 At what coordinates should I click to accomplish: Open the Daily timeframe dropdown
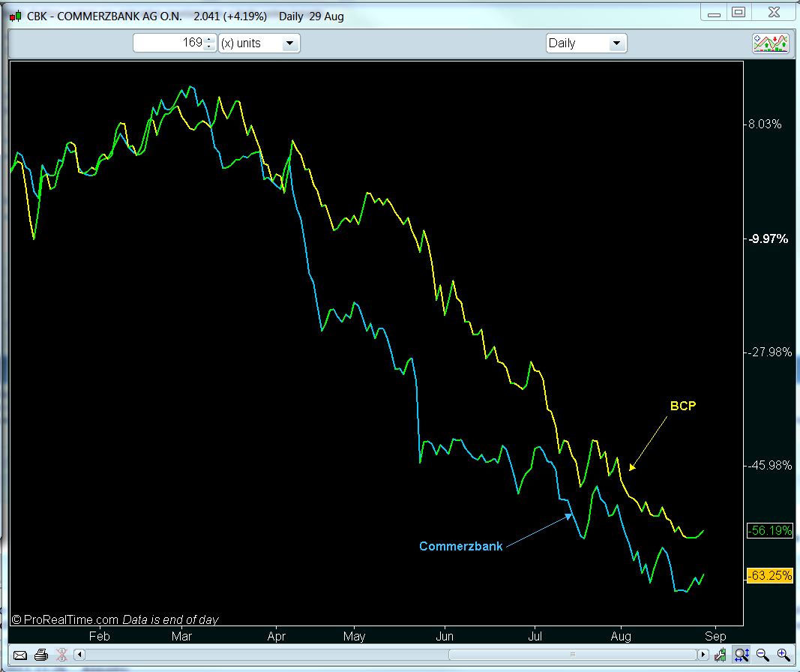pyautogui.click(x=586, y=43)
